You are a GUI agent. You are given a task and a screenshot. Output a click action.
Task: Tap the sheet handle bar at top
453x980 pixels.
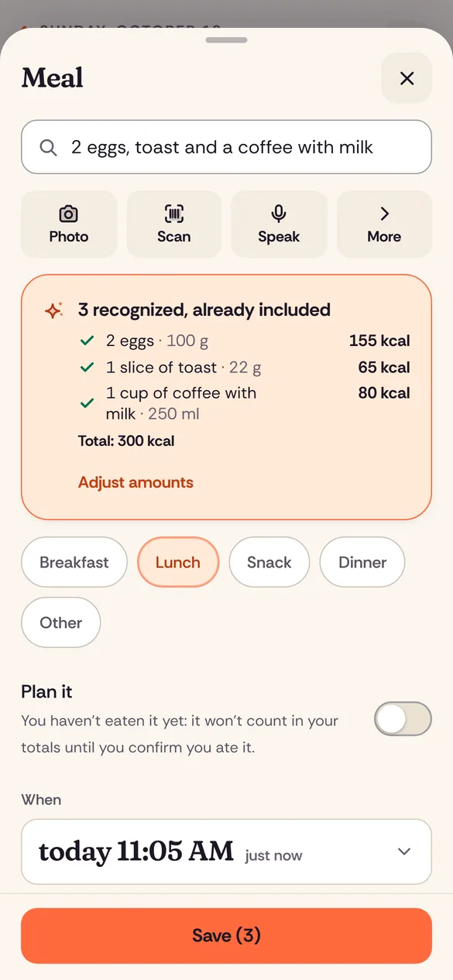click(x=227, y=39)
